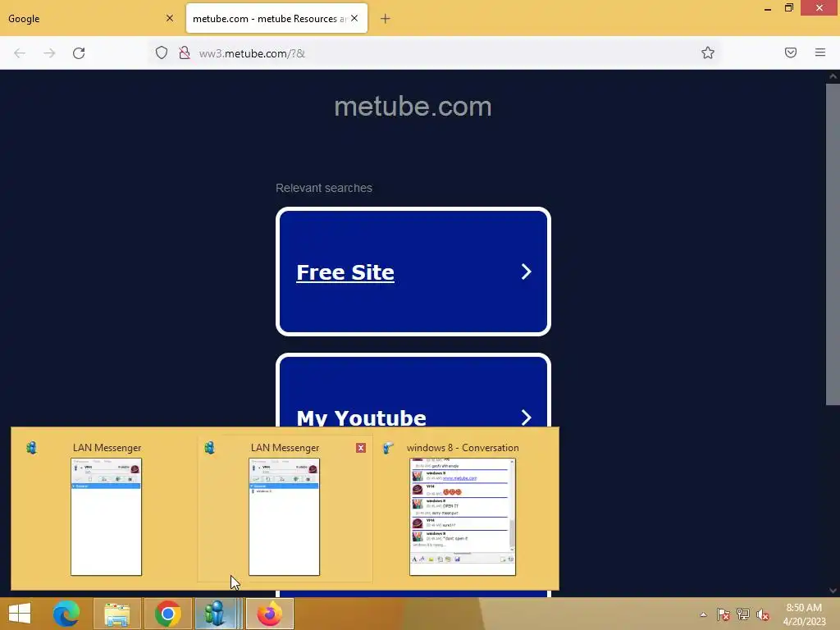Image resolution: width=840 pixels, height=630 pixels.
Task: Open the My Youtube search link
Action: 362,418
